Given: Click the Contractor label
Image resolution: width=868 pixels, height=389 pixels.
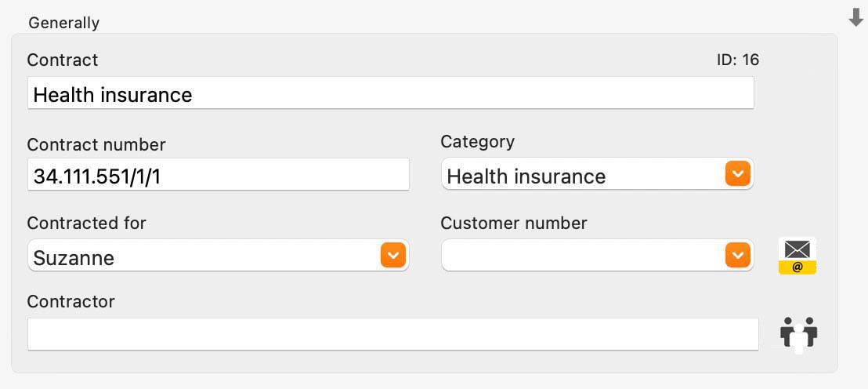Looking at the screenshot, I should [71, 301].
